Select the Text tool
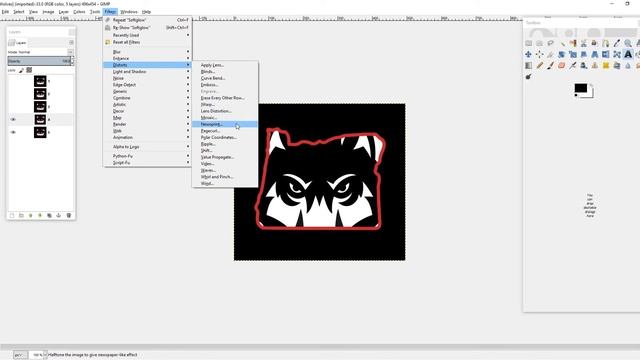Viewport: 640px width, 360px height. pyautogui.click(x=628, y=54)
